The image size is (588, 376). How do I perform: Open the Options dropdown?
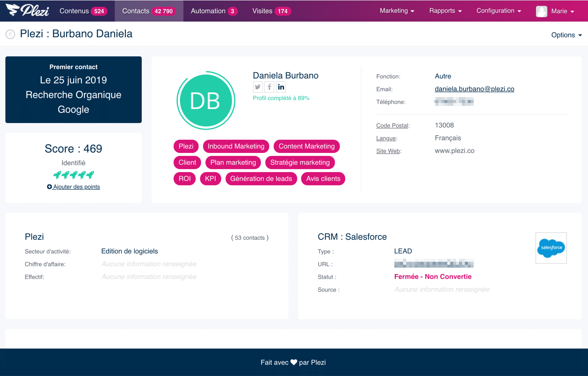point(566,35)
